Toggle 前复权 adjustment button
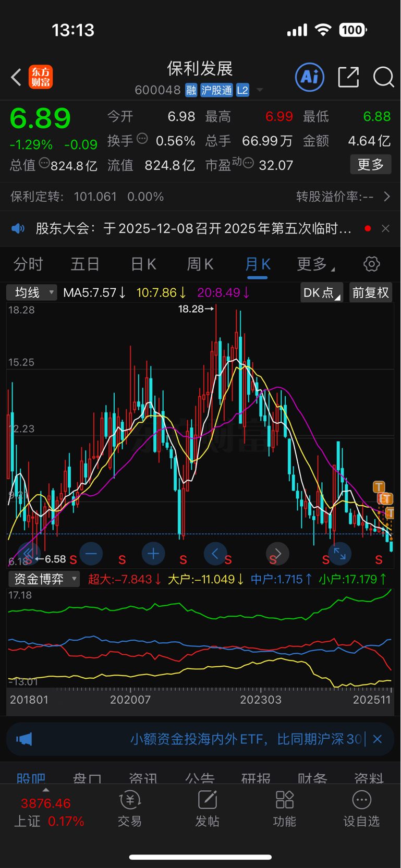Screen dimensions: 401x868 pyautogui.click(x=370, y=292)
